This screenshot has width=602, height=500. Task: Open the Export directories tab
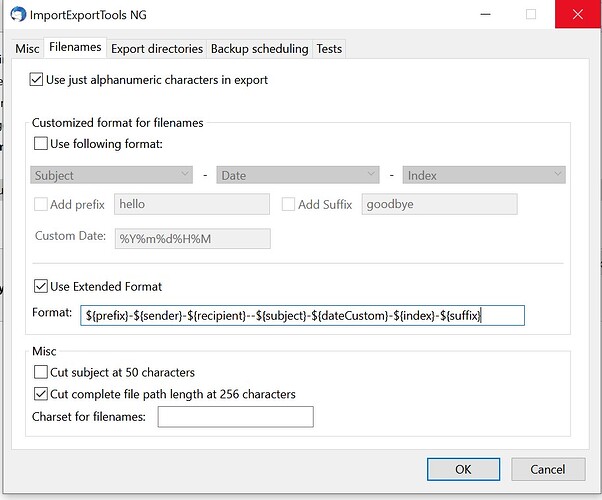[x=157, y=49]
